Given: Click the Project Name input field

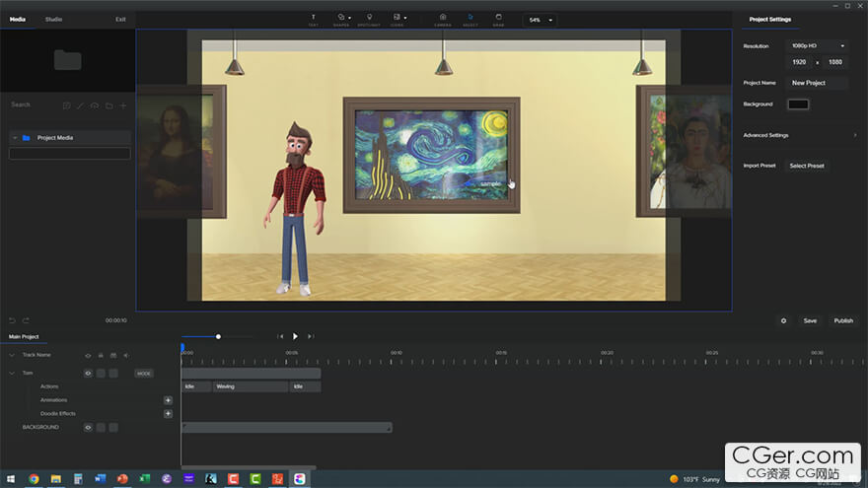Looking at the screenshot, I should tap(817, 83).
